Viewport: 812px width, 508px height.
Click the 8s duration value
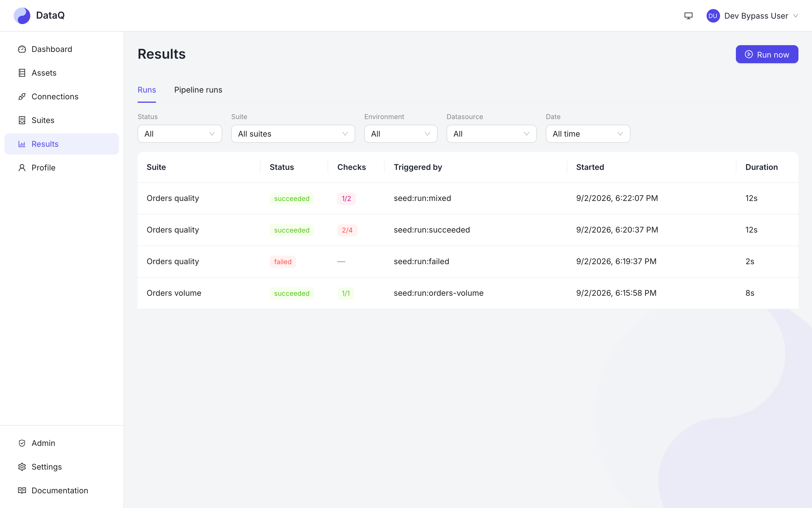[750, 293]
